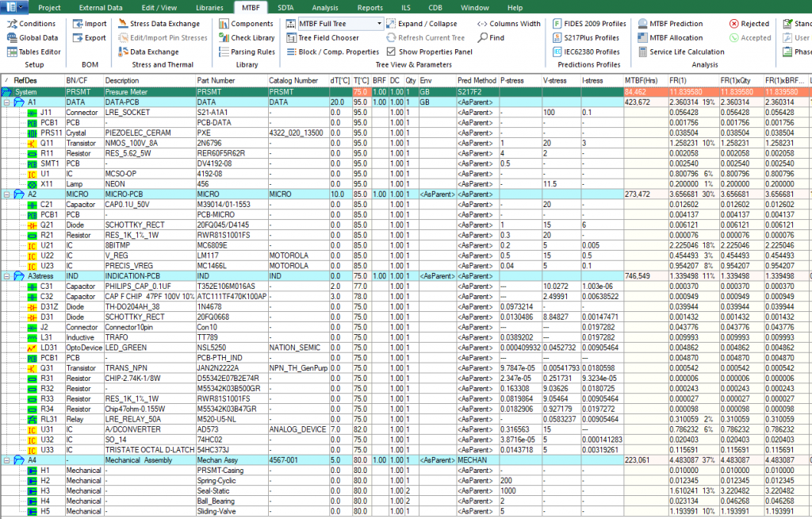The width and height of the screenshot is (812, 519).
Task: Open the Conditions setup tool
Action: pyautogui.click(x=31, y=24)
